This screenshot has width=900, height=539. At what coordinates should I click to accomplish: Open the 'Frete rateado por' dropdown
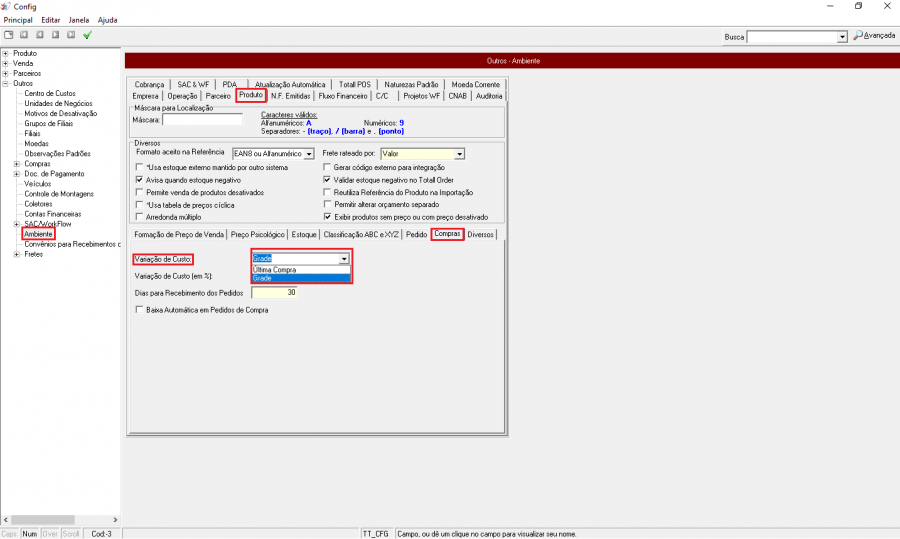coord(459,154)
